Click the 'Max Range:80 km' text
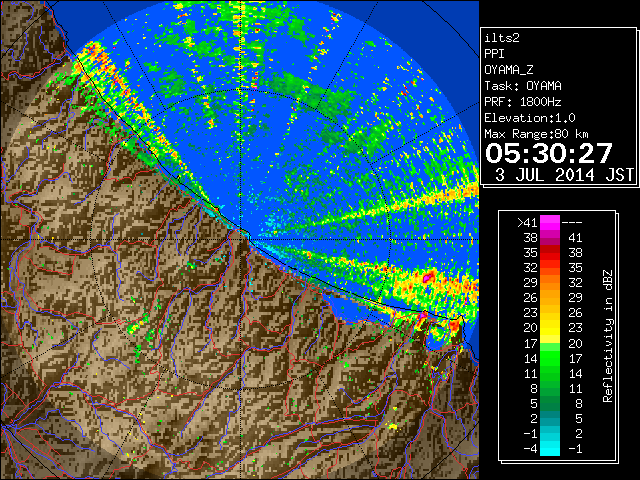 click(x=536, y=134)
